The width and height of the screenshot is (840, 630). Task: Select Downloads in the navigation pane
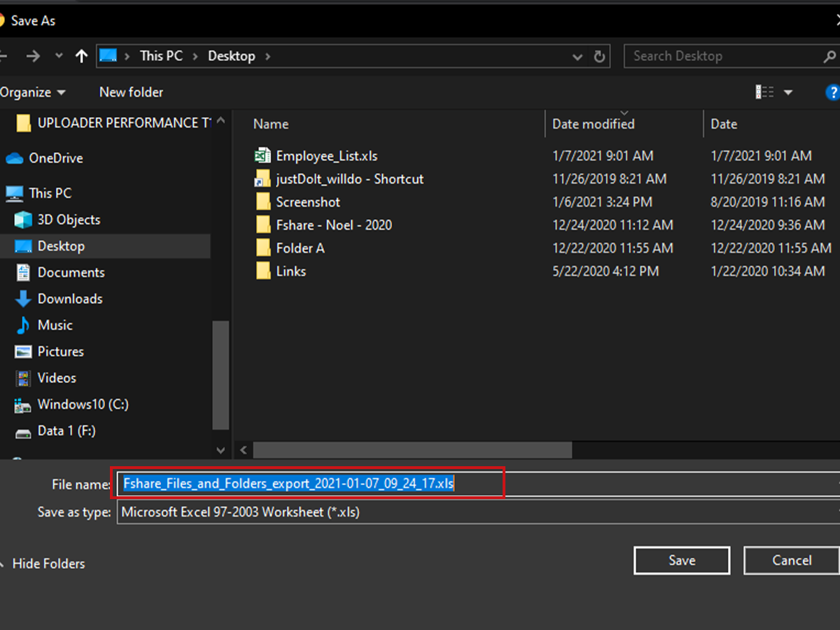pos(69,299)
